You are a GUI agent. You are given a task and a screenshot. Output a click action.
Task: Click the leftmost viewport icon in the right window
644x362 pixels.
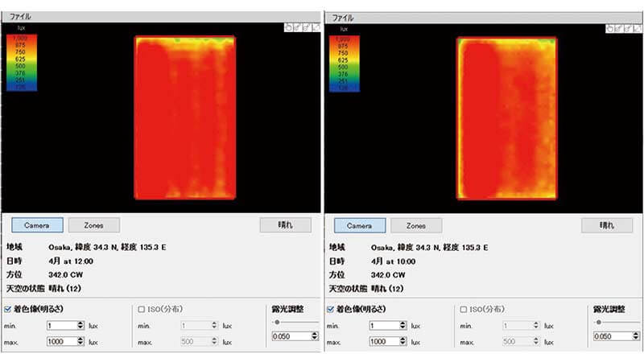(611, 28)
